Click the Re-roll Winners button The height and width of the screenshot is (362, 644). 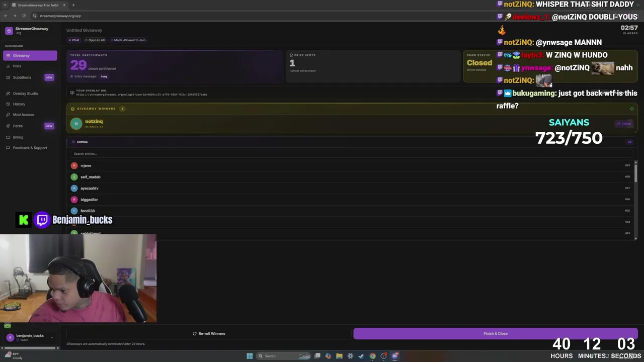click(209, 333)
